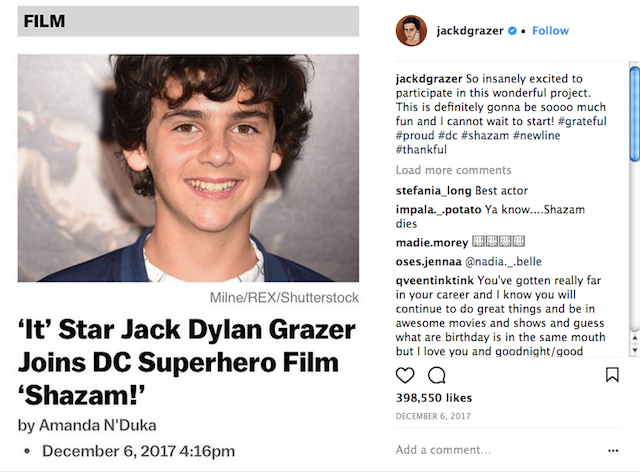The height and width of the screenshot is (472, 640).
Task: Like the post with the heart icon
Action: coord(405,376)
